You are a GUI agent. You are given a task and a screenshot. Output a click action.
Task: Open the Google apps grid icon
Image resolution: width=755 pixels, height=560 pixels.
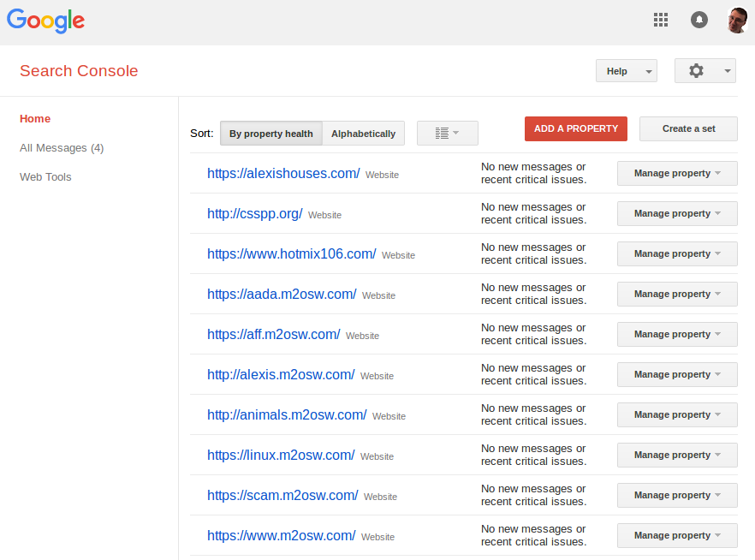click(661, 20)
